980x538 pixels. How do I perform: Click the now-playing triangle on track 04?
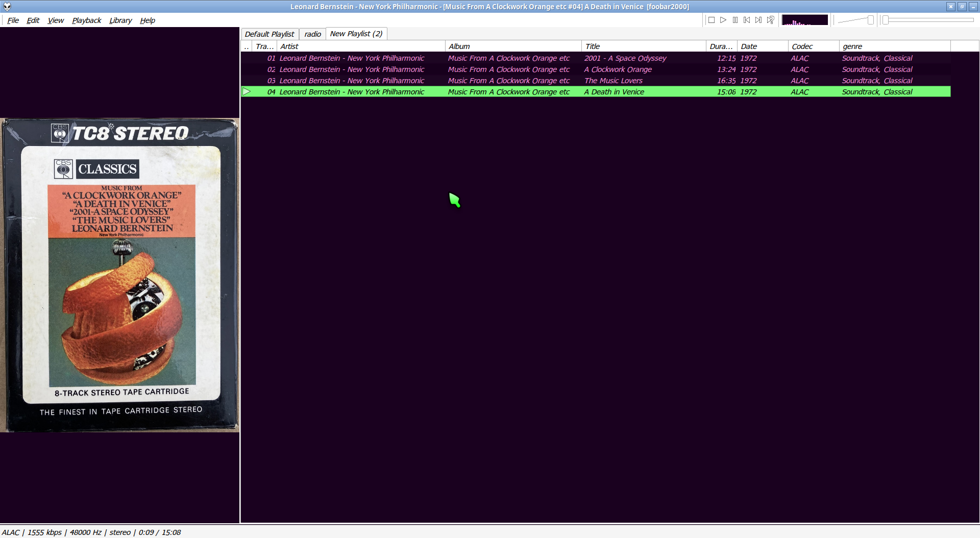(247, 92)
